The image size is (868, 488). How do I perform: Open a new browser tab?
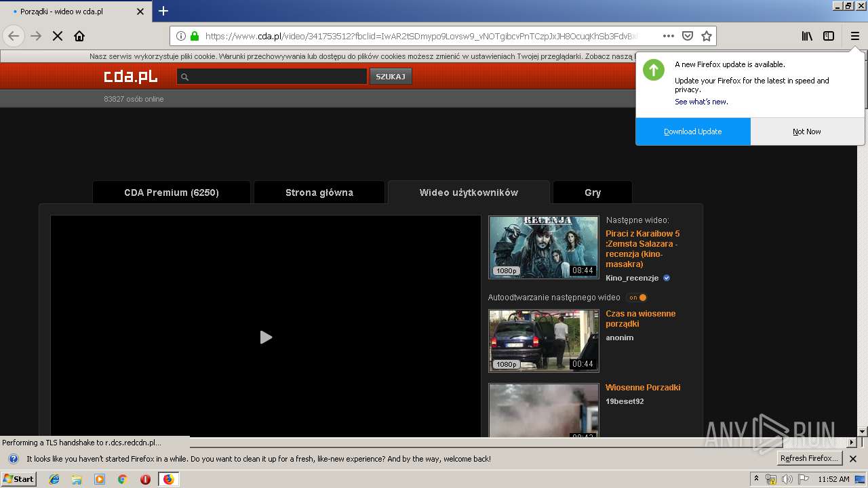163,11
